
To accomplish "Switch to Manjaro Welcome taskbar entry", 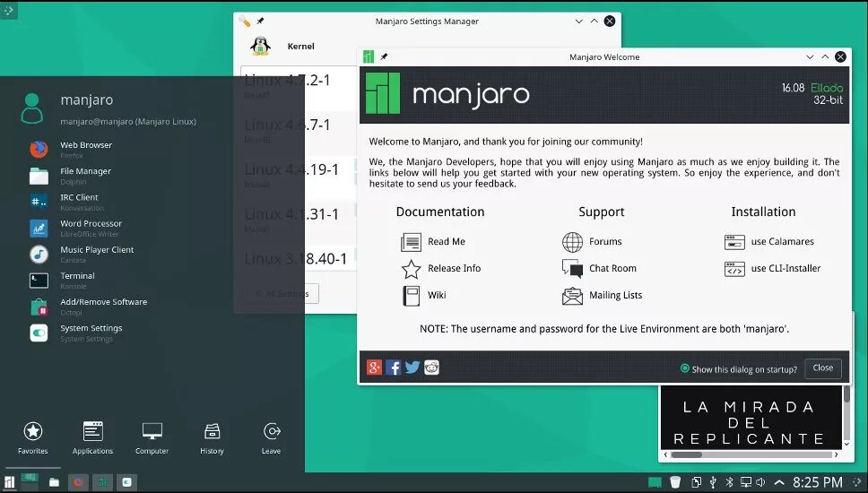I will [x=102, y=482].
